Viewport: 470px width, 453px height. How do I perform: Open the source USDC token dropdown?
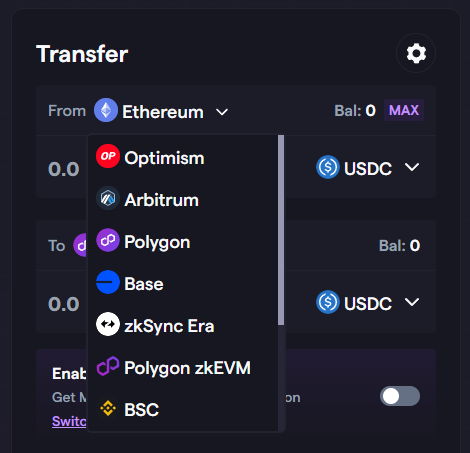pyautogui.click(x=368, y=167)
